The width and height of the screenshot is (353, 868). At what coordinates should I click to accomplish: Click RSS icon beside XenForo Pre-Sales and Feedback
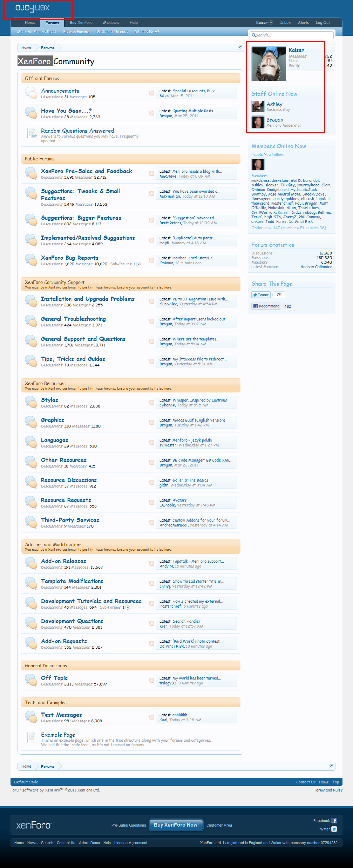point(152,173)
